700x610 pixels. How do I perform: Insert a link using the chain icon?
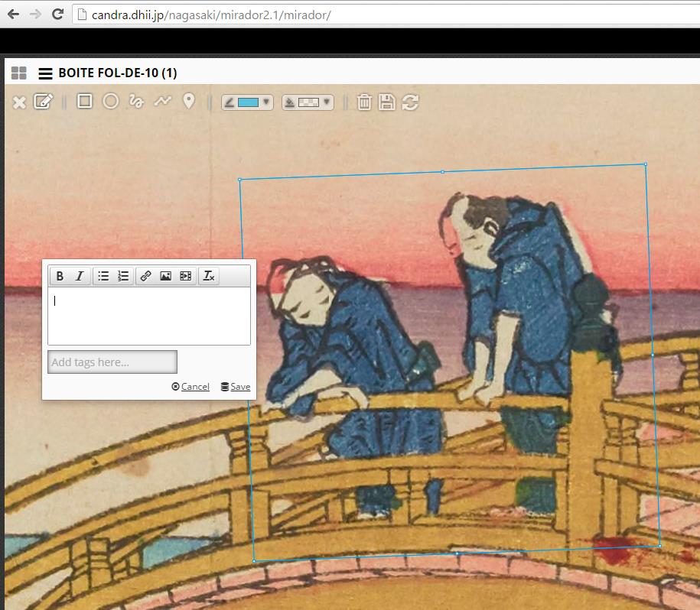click(x=145, y=276)
